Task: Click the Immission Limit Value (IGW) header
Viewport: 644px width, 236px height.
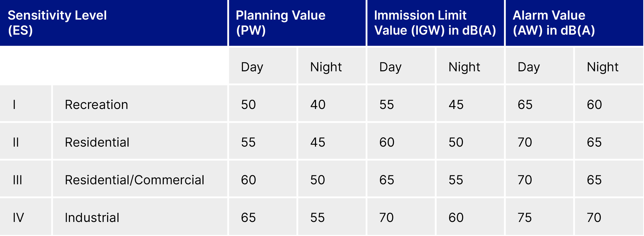Action: [x=435, y=23]
